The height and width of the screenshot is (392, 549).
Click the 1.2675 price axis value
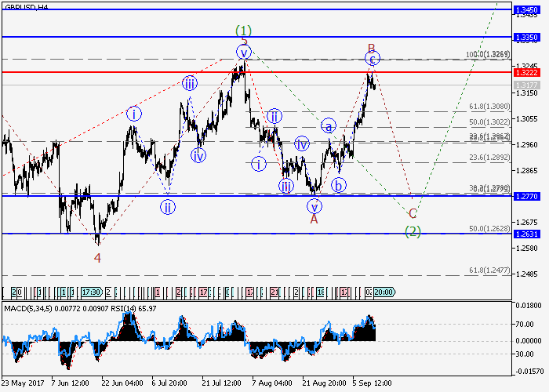click(526, 222)
